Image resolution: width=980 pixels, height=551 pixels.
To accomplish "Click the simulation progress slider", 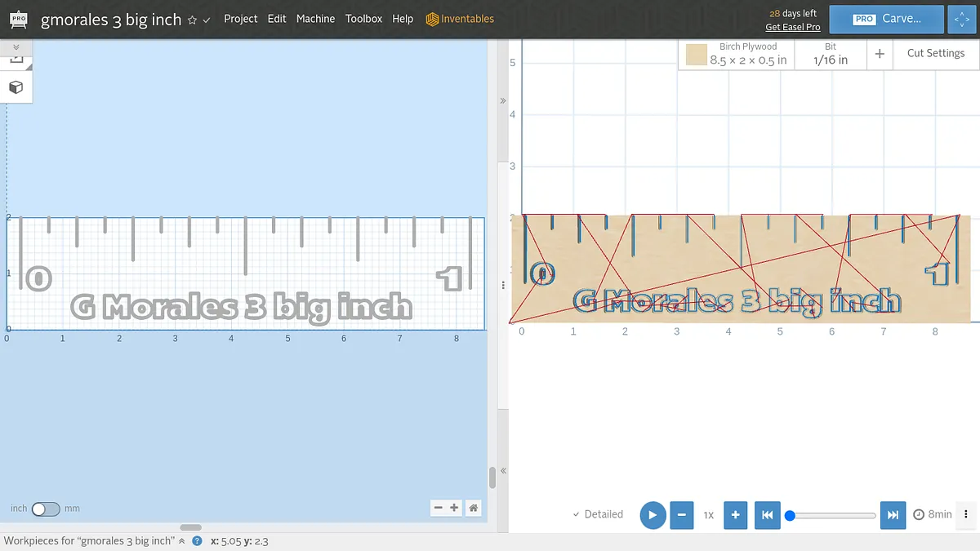I will coord(833,515).
